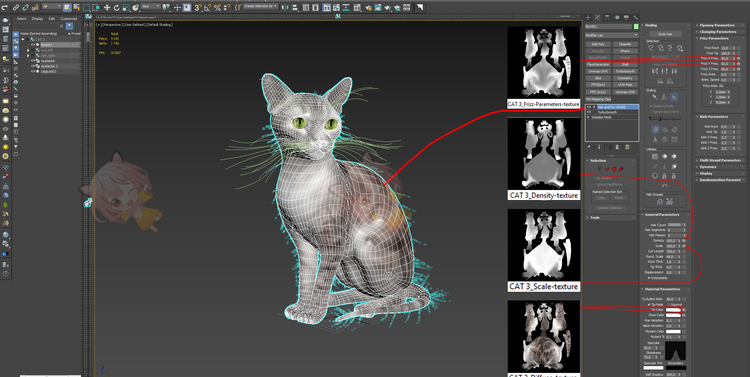Select Faces sub-object icon in Selection rollout

(607, 169)
